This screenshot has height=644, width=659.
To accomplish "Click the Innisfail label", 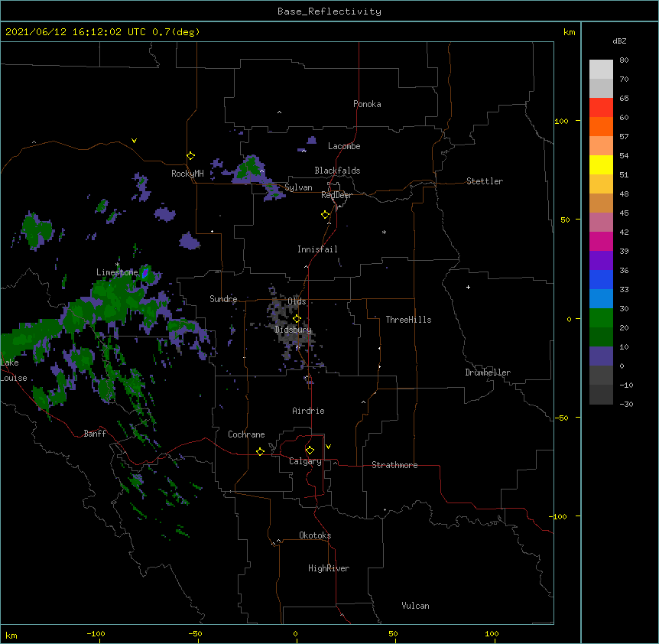I will [x=317, y=249].
